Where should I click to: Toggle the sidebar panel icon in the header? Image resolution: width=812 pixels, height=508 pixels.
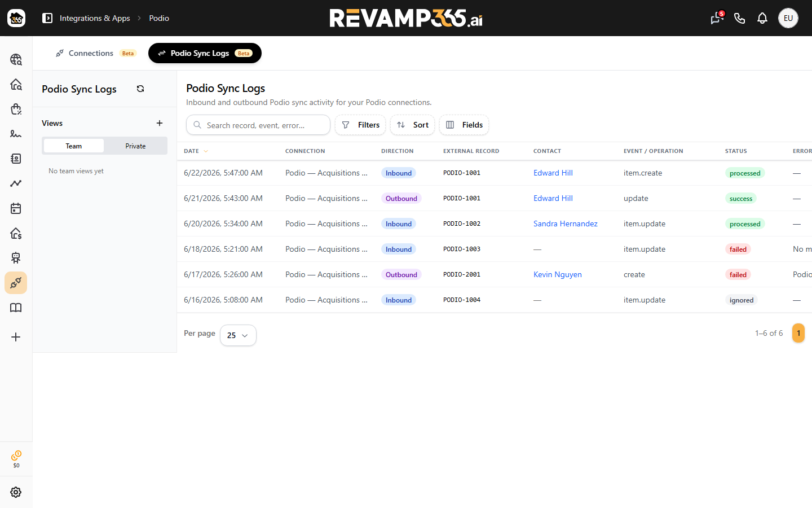[x=47, y=18]
